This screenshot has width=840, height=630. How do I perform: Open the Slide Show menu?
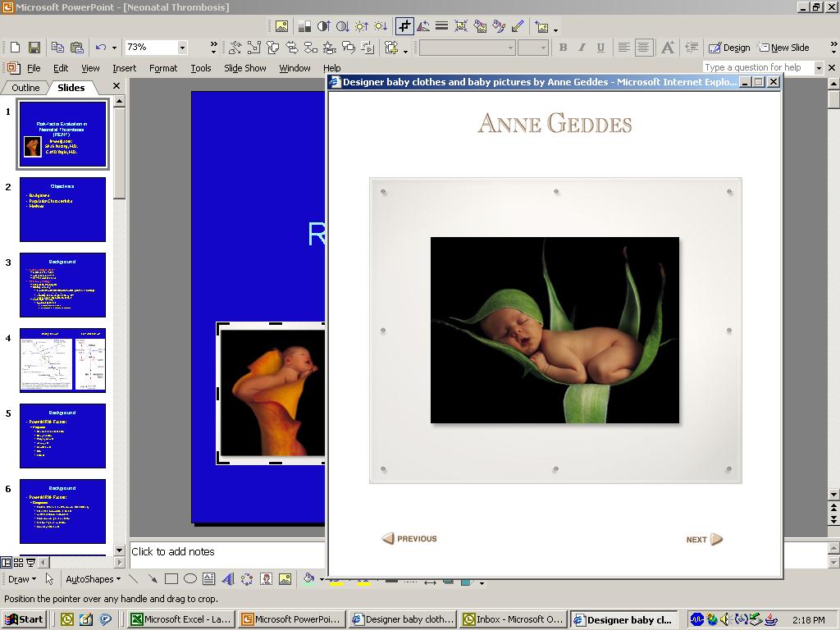click(244, 68)
